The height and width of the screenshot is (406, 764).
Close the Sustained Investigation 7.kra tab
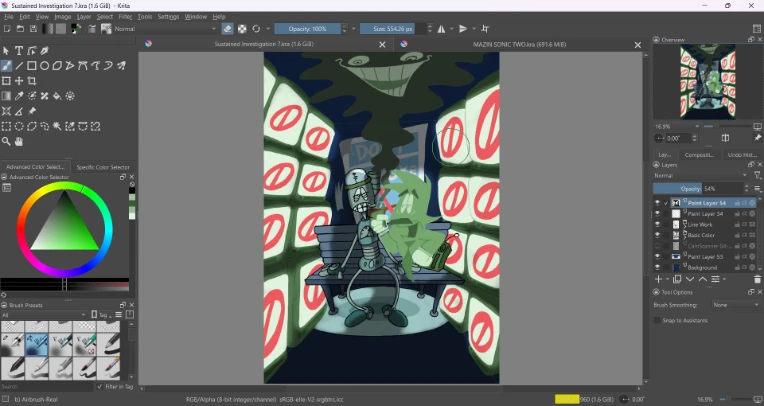click(382, 44)
